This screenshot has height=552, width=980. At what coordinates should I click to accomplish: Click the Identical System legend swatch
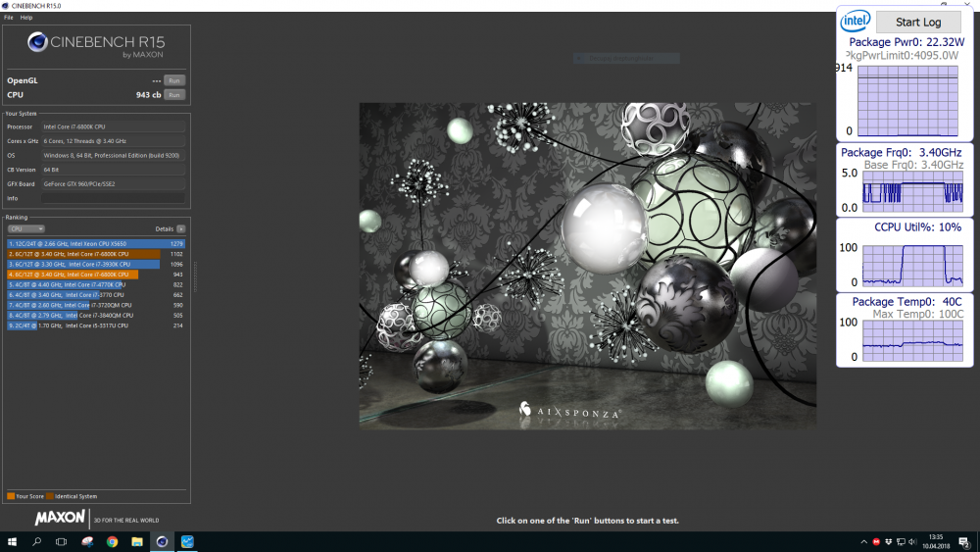(x=50, y=496)
